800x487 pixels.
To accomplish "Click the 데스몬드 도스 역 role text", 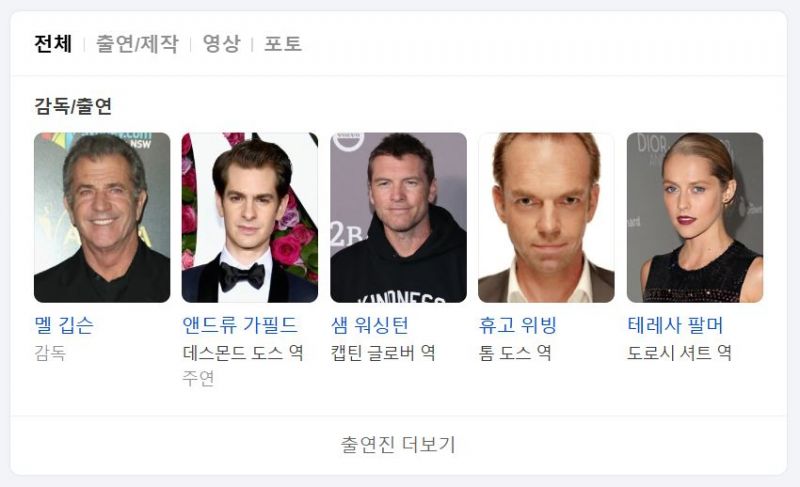I will [x=243, y=353].
